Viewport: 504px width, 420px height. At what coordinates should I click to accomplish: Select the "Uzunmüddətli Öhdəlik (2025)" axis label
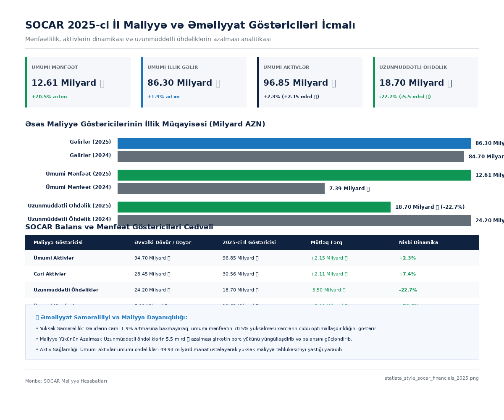69,206
